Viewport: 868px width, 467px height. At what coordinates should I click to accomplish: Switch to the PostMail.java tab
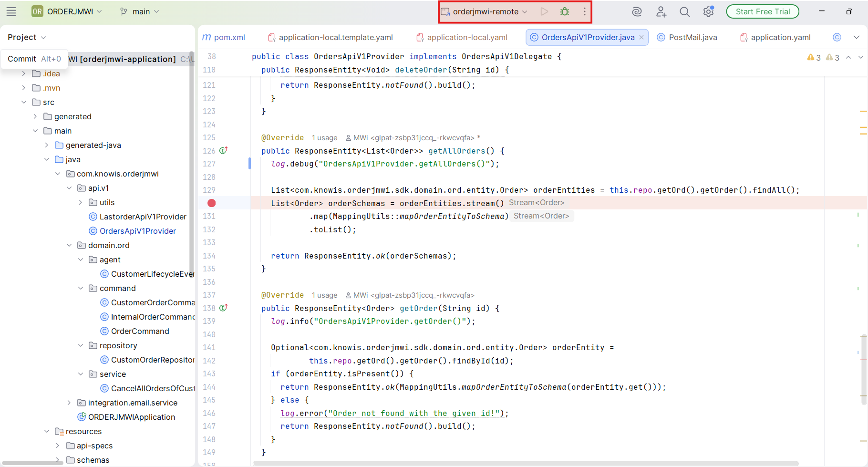(x=692, y=37)
